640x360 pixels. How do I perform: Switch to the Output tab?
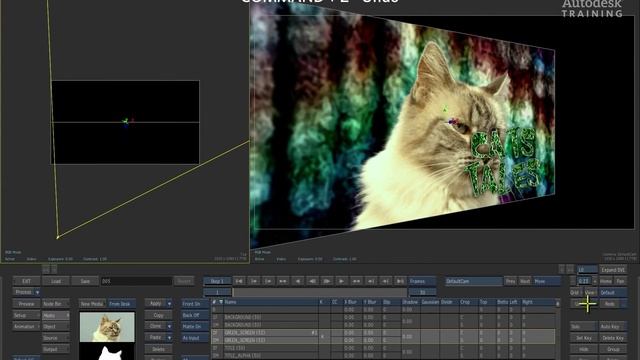point(56,349)
